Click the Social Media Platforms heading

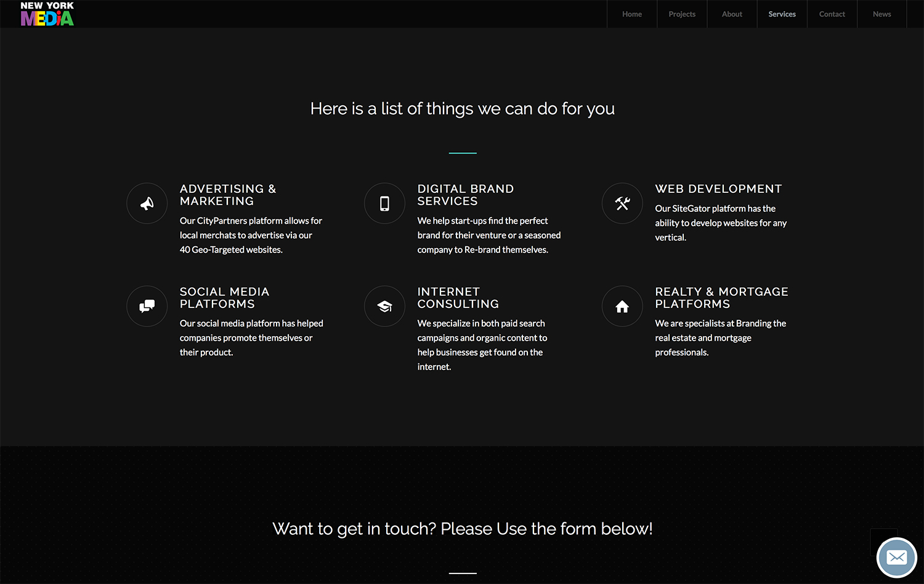[x=224, y=298]
